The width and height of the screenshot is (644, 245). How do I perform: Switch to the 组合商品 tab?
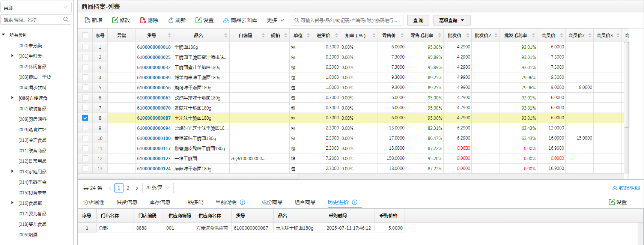pyautogui.click(x=305, y=202)
